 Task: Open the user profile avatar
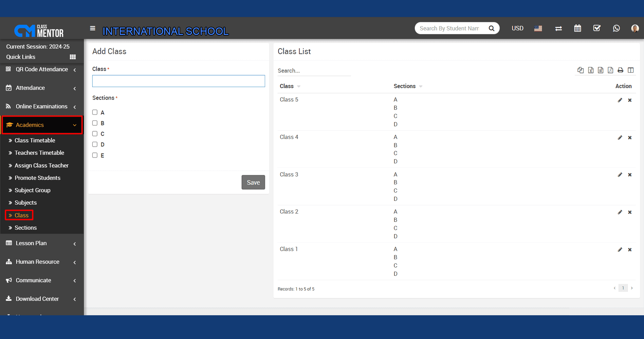[x=635, y=28]
